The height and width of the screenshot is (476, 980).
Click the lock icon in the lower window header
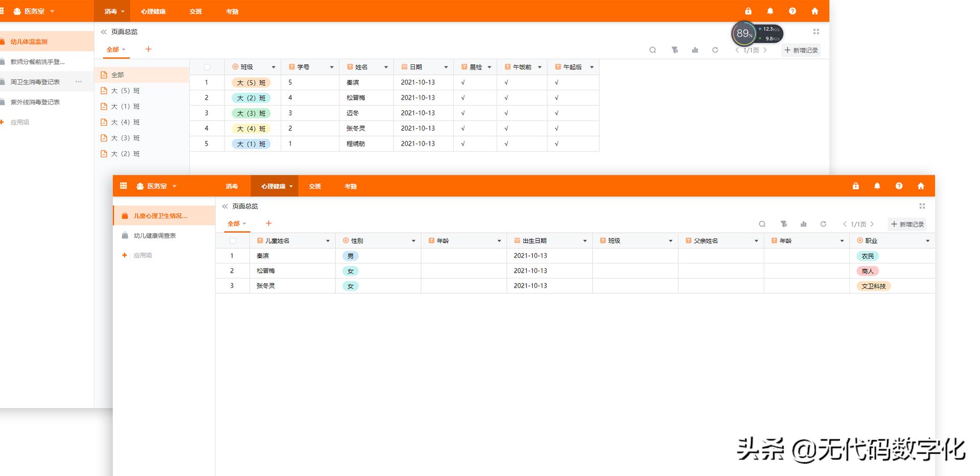(x=855, y=186)
